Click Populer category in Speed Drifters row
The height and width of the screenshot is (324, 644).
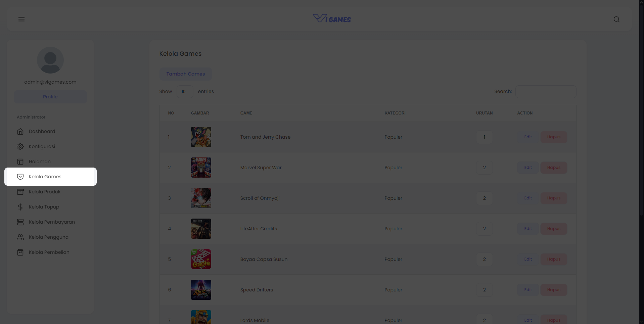point(393,290)
